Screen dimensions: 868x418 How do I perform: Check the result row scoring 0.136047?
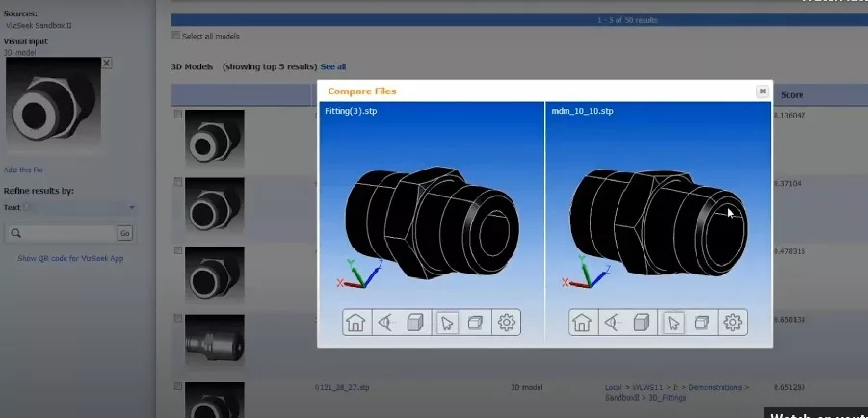coord(178,114)
